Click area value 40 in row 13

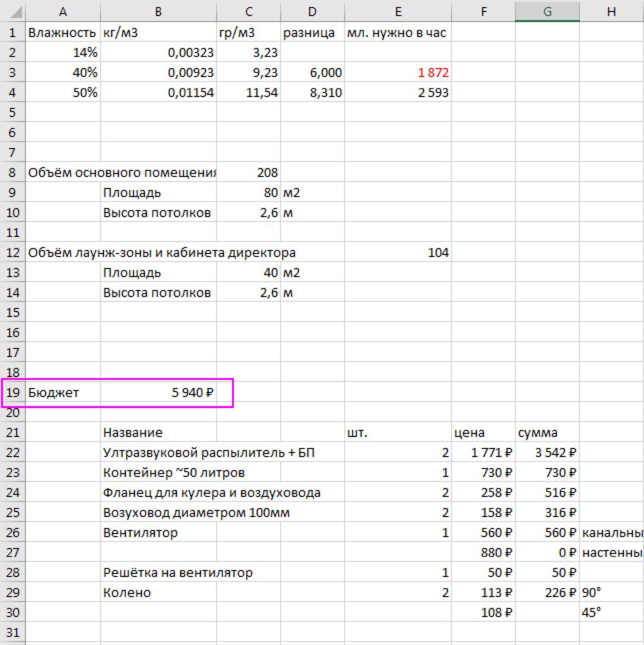pos(248,273)
